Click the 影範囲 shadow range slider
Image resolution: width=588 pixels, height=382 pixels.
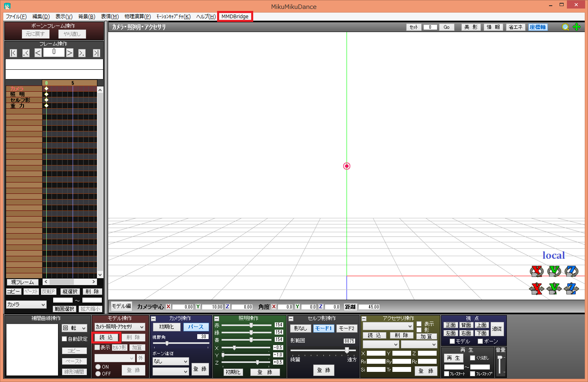pos(323,350)
